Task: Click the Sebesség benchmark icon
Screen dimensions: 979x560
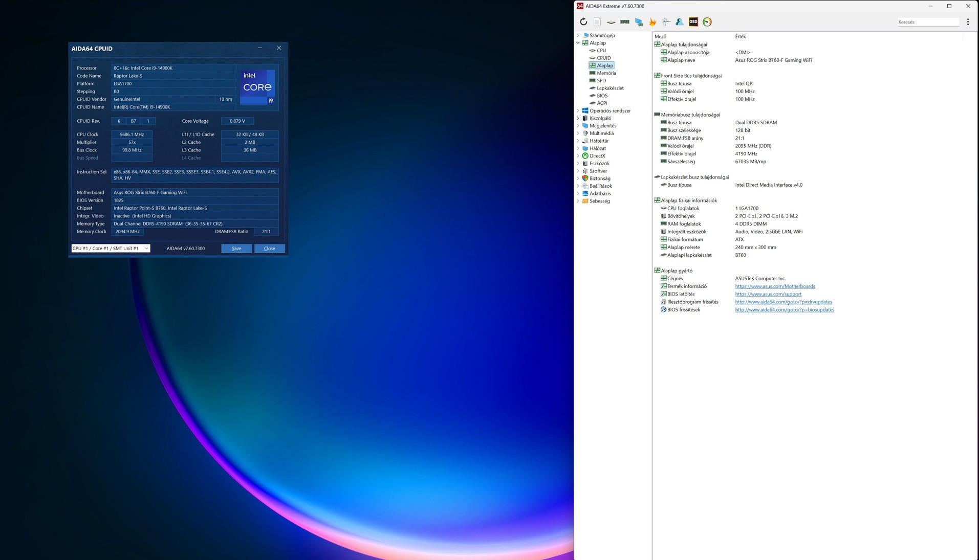Action: point(585,201)
